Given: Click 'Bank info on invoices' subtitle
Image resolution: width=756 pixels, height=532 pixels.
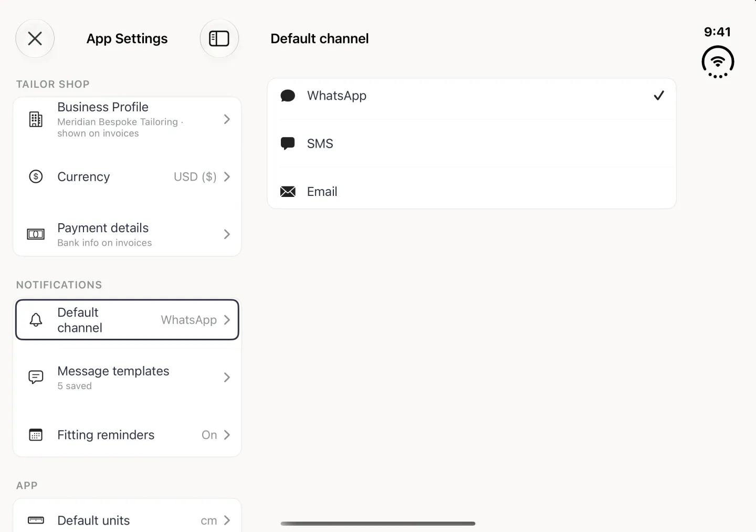Looking at the screenshot, I should 104,243.
